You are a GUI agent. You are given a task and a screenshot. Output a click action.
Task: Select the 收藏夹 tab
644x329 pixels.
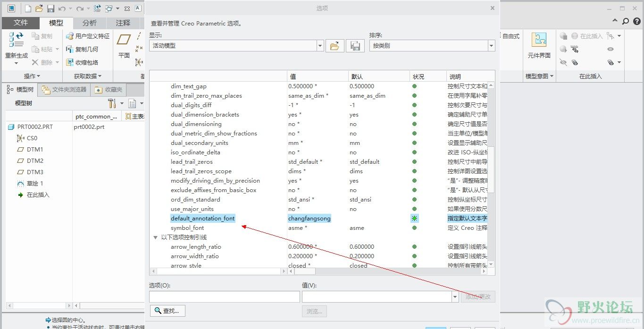click(x=109, y=89)
